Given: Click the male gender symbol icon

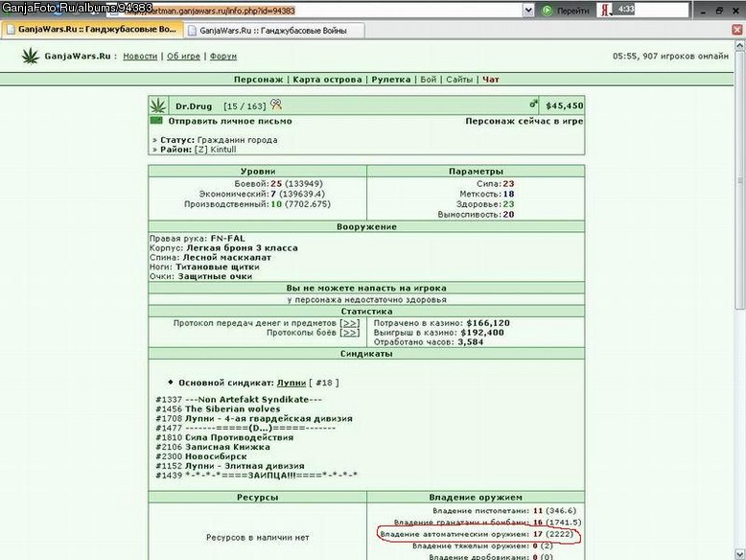Looking at the screenshot, I should click(533, 104).
